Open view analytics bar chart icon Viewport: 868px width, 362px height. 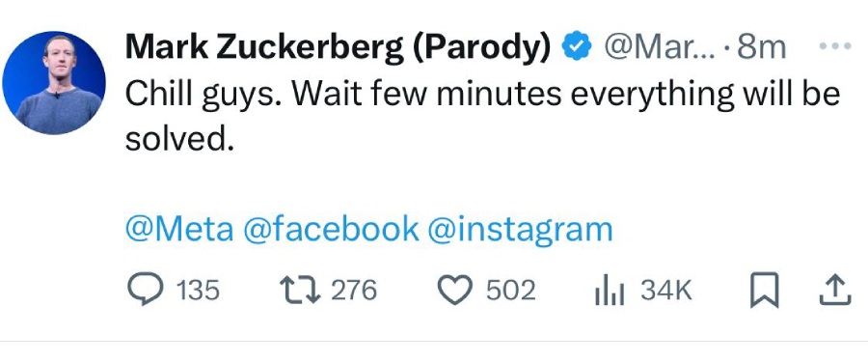click(610, 290)
